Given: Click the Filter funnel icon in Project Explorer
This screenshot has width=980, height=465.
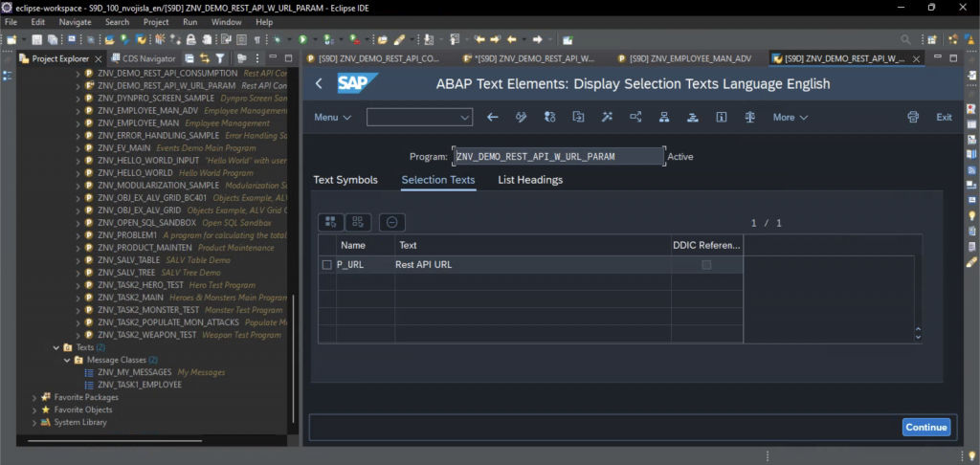Looking at the screenshot, I should coord(220,58).
